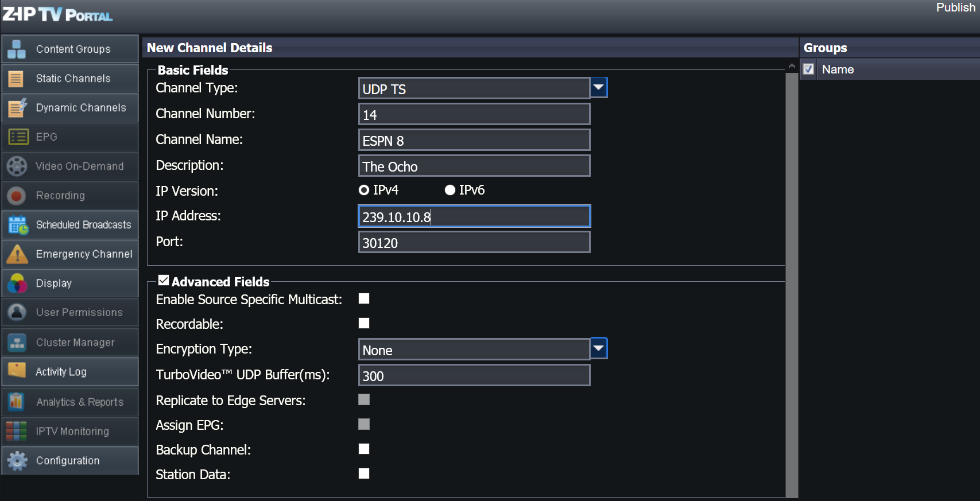Click the Configuration gear icon

(17, 461)
